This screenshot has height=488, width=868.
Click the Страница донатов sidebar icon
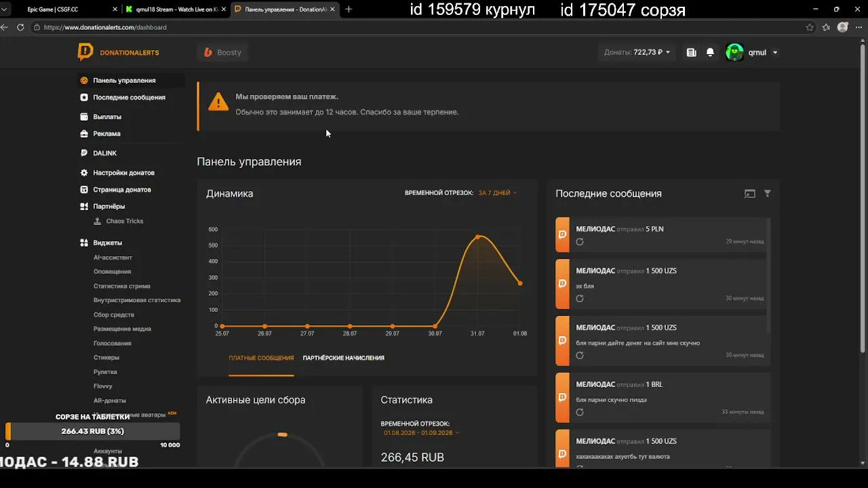84,190
